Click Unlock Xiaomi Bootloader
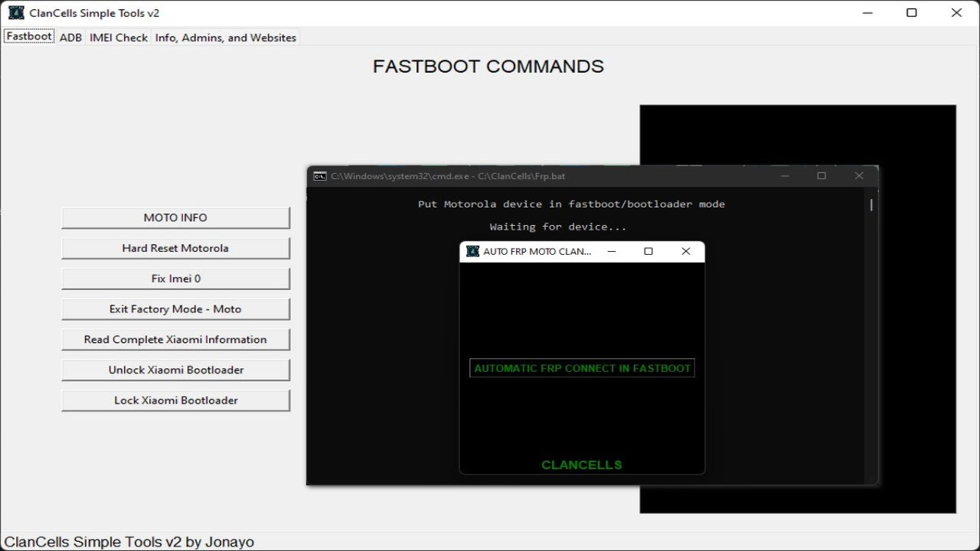This screenshot has width=980, height=551. 175,370
